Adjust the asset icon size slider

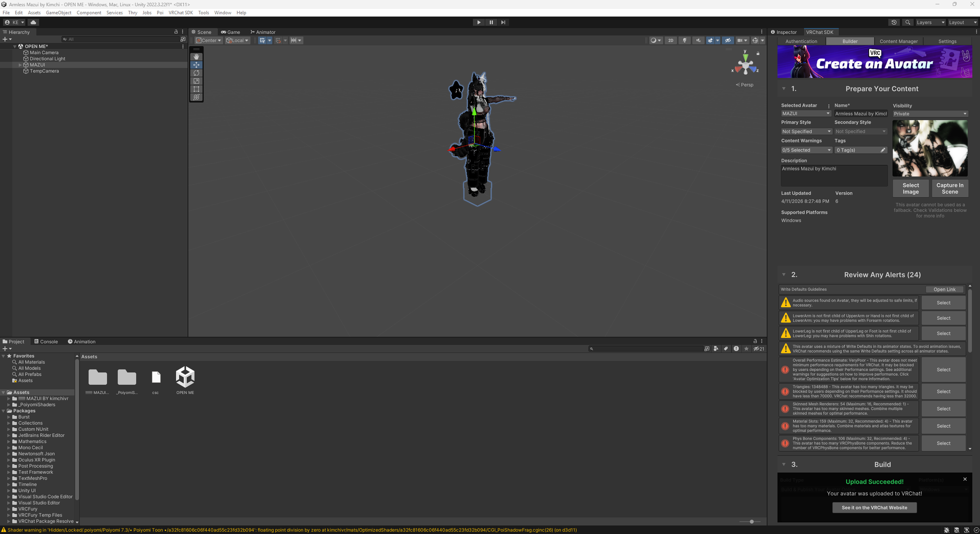751,522
